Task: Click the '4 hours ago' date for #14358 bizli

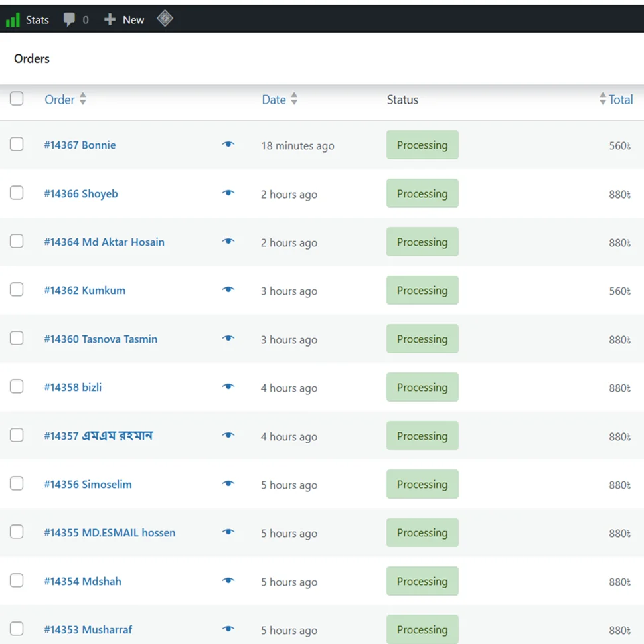Action: click(x=289, y=388)
